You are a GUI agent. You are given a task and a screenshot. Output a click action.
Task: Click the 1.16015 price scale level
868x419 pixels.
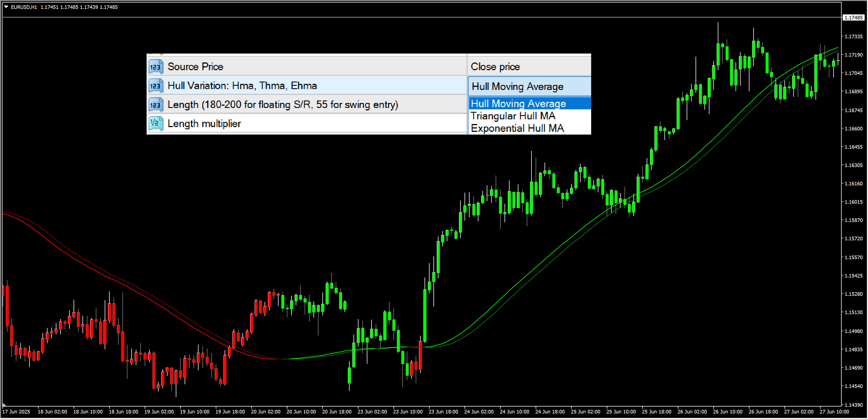(x=854, y=202)
